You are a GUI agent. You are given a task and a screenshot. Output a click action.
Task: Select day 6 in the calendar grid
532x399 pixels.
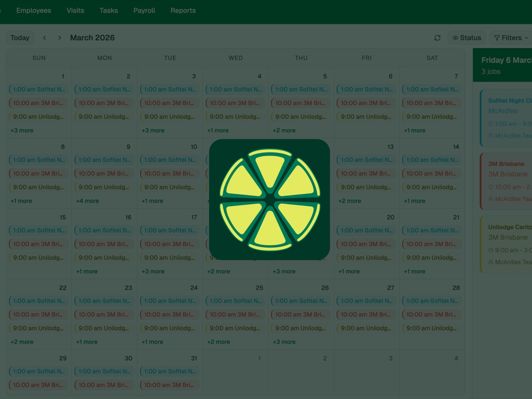(x=391, y=76)
